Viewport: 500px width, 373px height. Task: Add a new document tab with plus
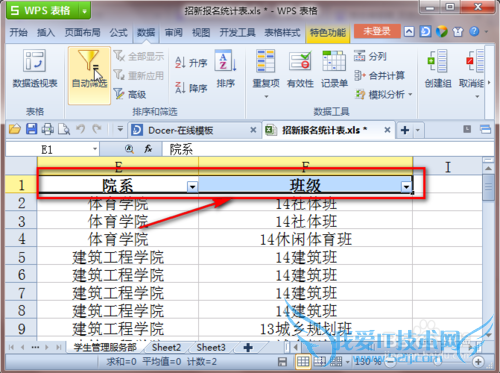(x=405, y=130)
